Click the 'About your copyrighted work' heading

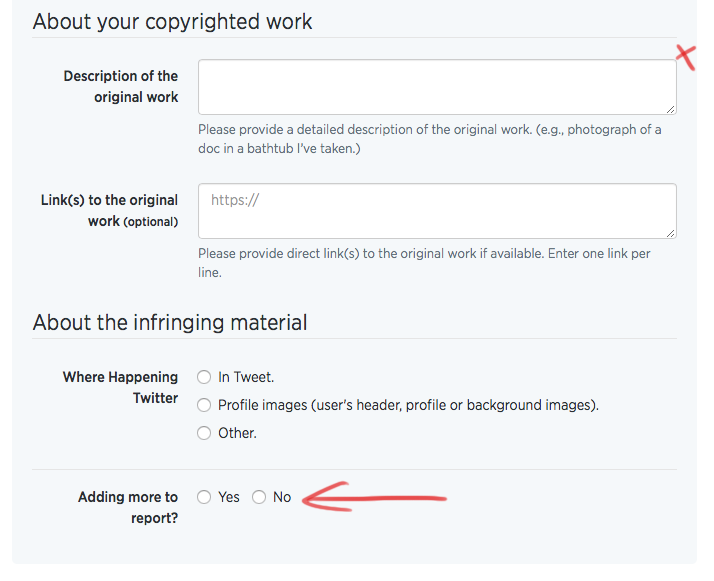tap(173, 21)
